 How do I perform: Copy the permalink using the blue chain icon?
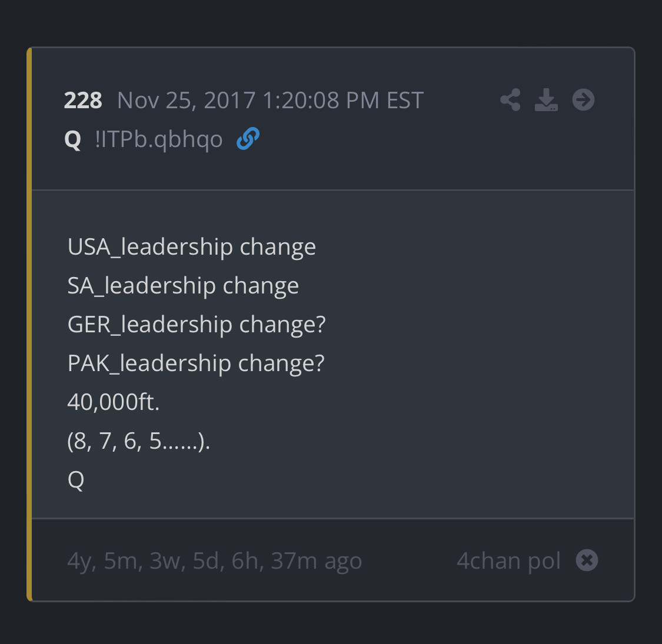(248, 139)
